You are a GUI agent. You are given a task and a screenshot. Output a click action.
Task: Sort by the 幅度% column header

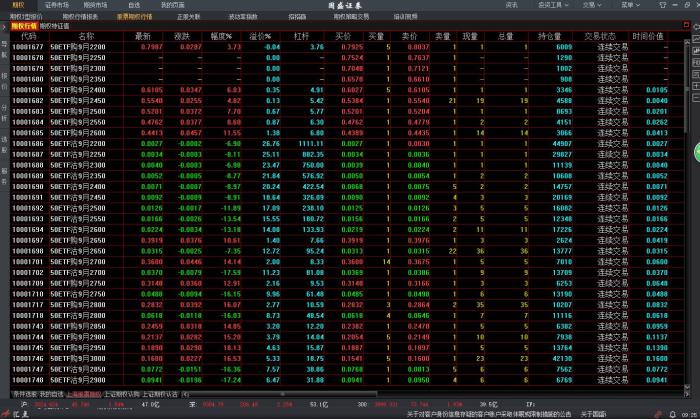coord(221,36)
